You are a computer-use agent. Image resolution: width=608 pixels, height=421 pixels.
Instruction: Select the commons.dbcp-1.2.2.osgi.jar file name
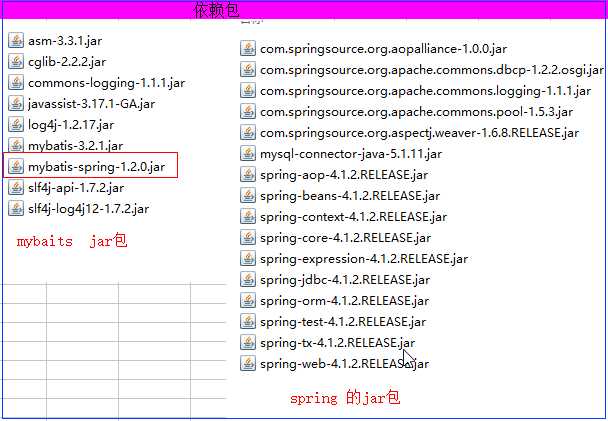432,70
